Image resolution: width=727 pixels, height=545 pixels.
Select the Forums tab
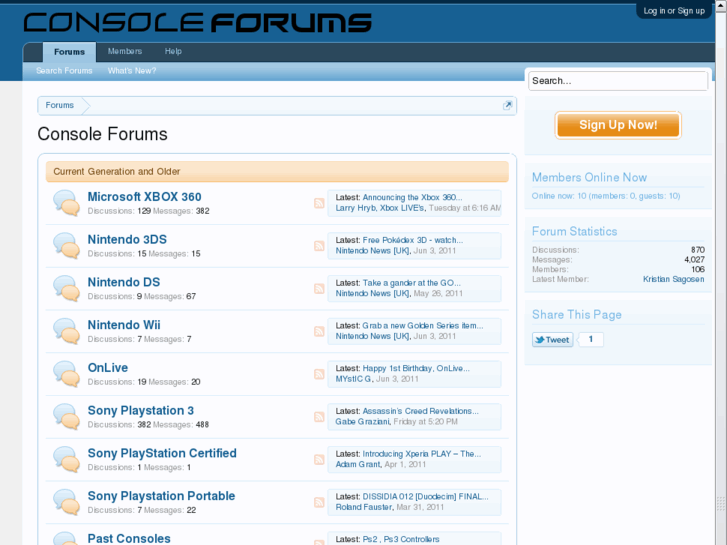pyautogui.click(x=70, y=52)
